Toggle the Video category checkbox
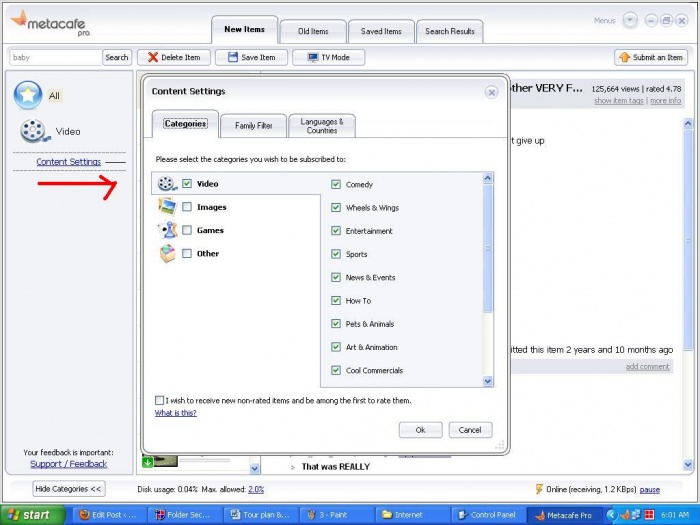 [187, 183]
